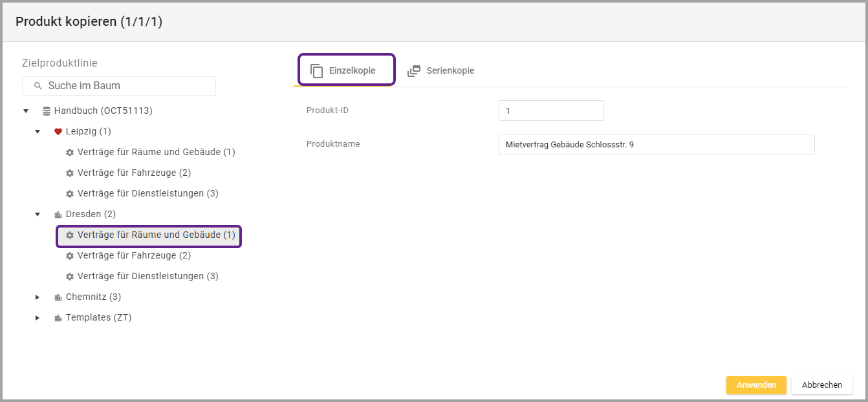Click the Handbuch database icon
This screenshot has height=402, width=868.
coord(47,111)
